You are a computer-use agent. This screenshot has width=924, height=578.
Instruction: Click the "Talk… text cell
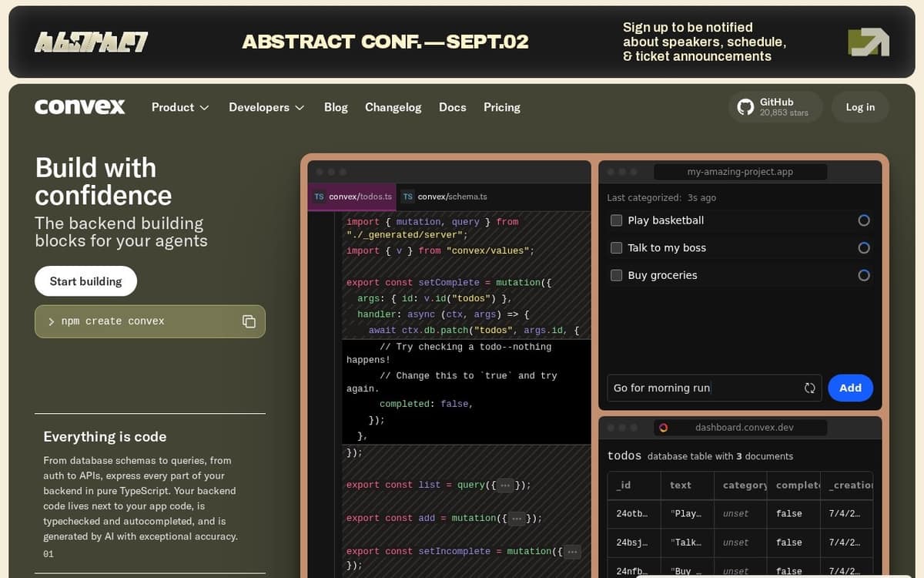(x=688, y=543)
